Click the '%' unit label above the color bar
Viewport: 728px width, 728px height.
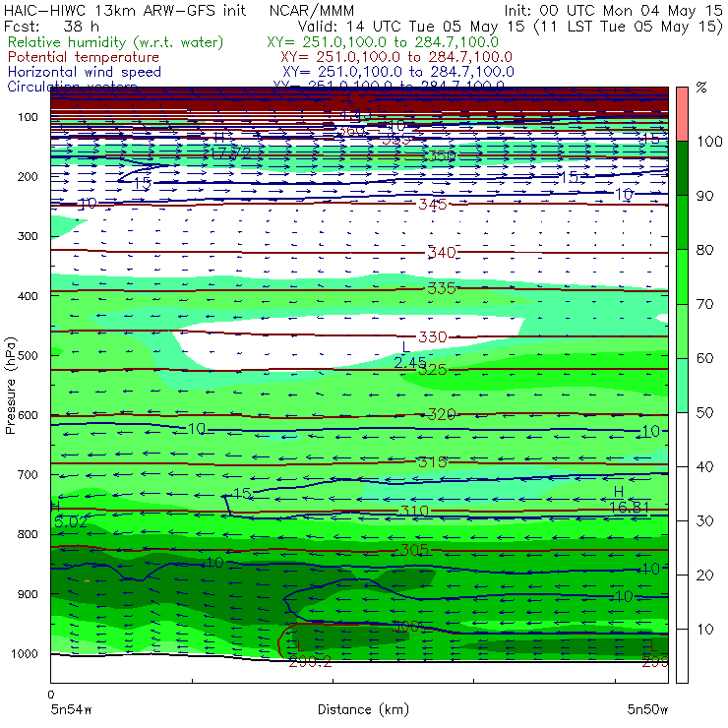click(701, 87)
